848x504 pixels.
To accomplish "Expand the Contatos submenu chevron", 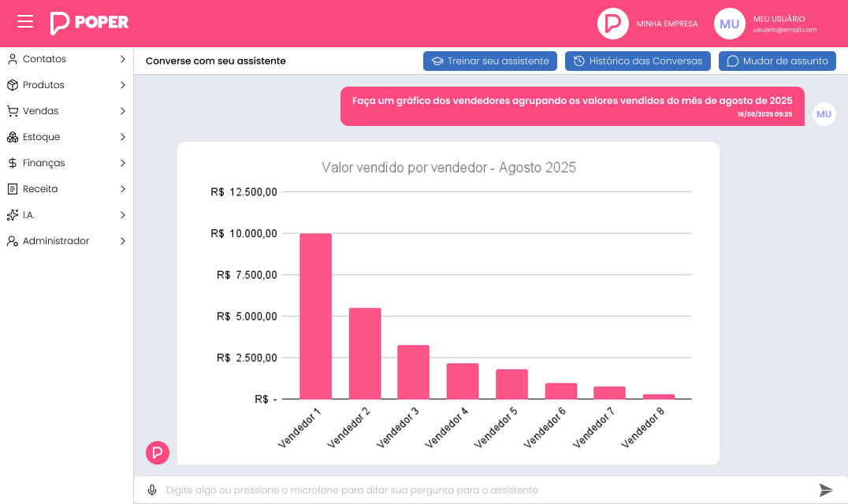I will tap(122, 59).
